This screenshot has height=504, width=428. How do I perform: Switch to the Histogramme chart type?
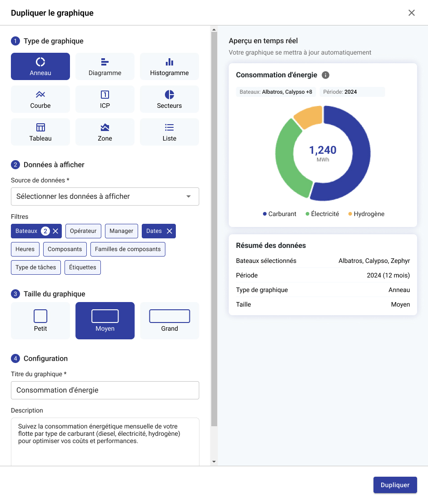click(169, 66)
